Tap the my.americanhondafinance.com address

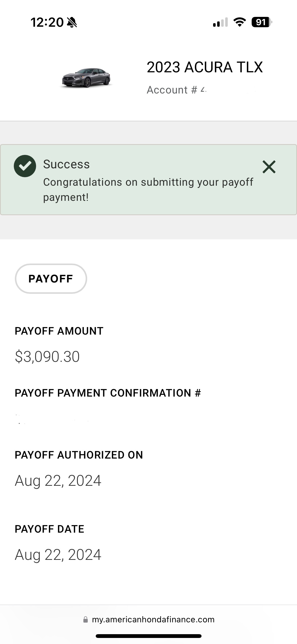[153, 620]
